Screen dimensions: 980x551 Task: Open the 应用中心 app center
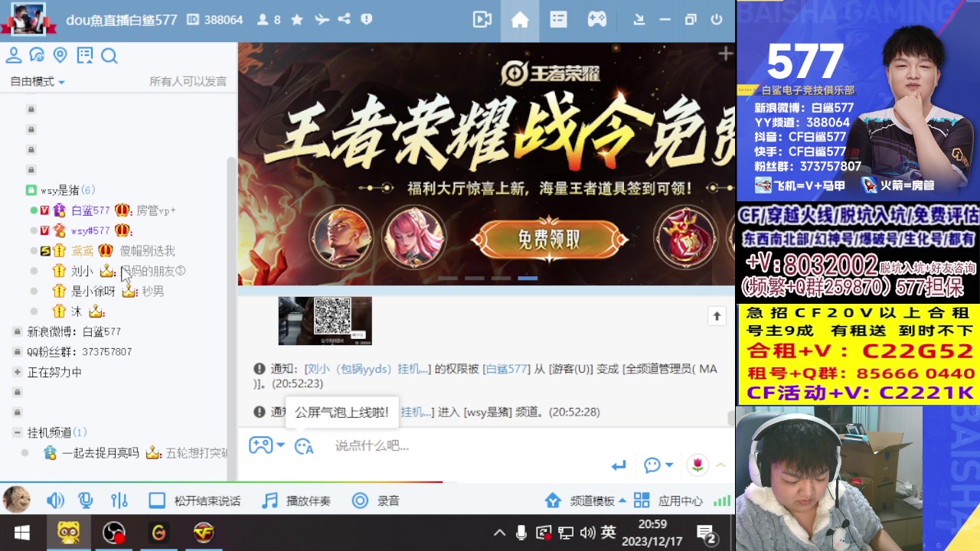point(668,500)
